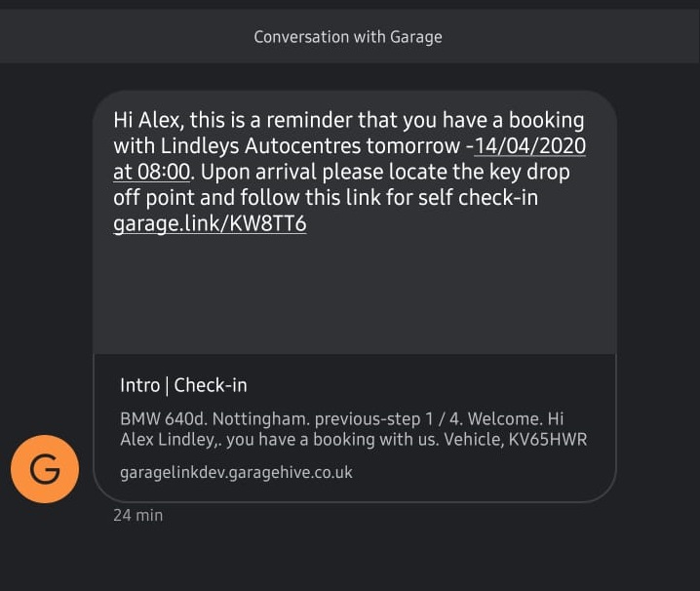Click the empty link preview image area

pyautogui.click(x=354, y=293)
